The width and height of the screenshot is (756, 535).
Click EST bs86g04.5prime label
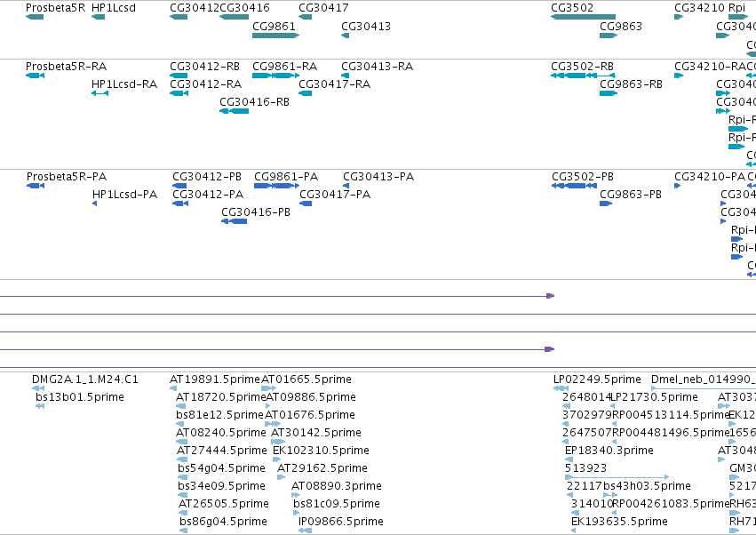tap(223, 522)
